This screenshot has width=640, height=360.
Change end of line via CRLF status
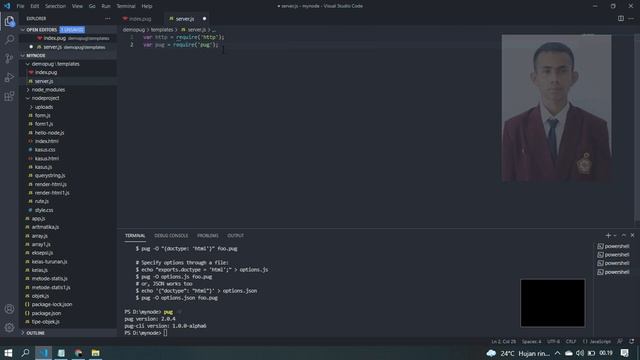click(x=571, y=341)
